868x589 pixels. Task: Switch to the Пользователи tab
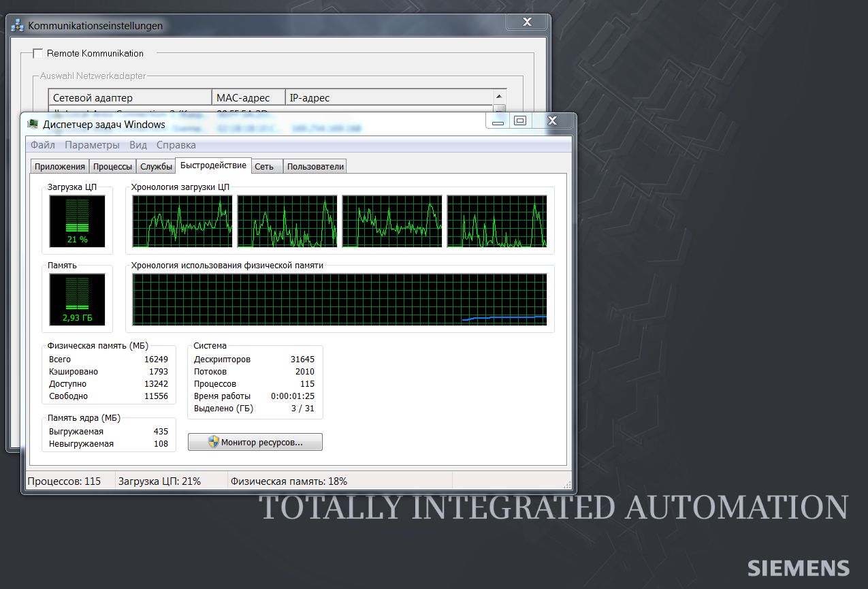click(x=315, y=167)
